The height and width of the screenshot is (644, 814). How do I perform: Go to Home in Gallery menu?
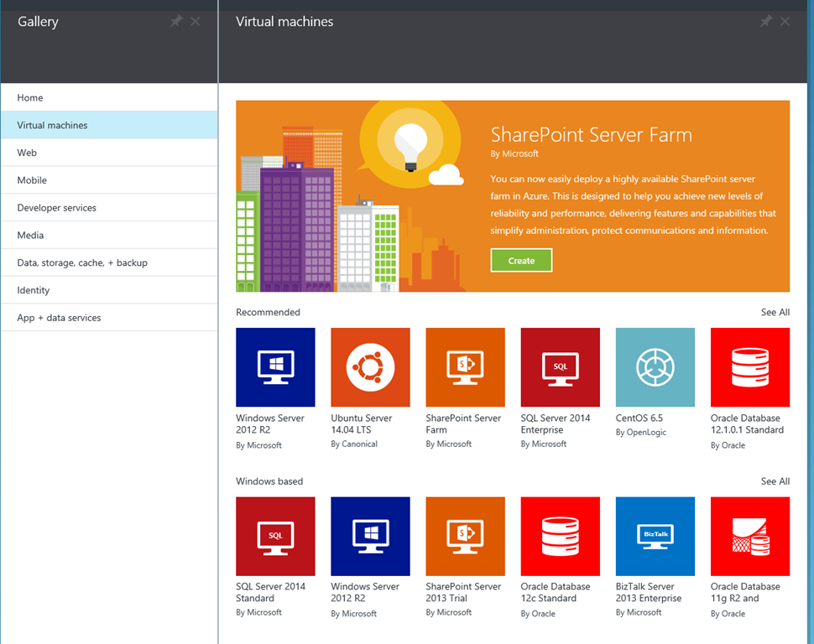tap(30, 98)
